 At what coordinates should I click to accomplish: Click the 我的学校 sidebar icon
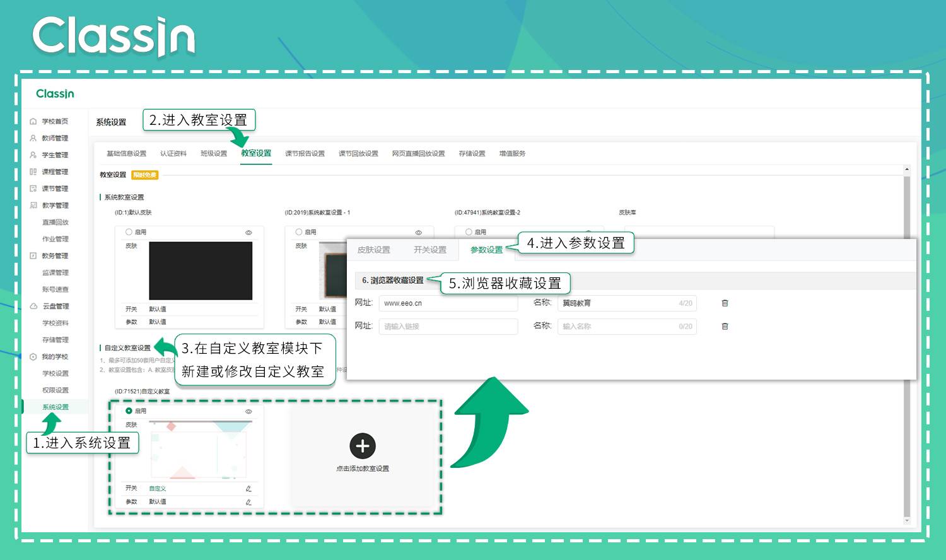(x=33, y=356)
